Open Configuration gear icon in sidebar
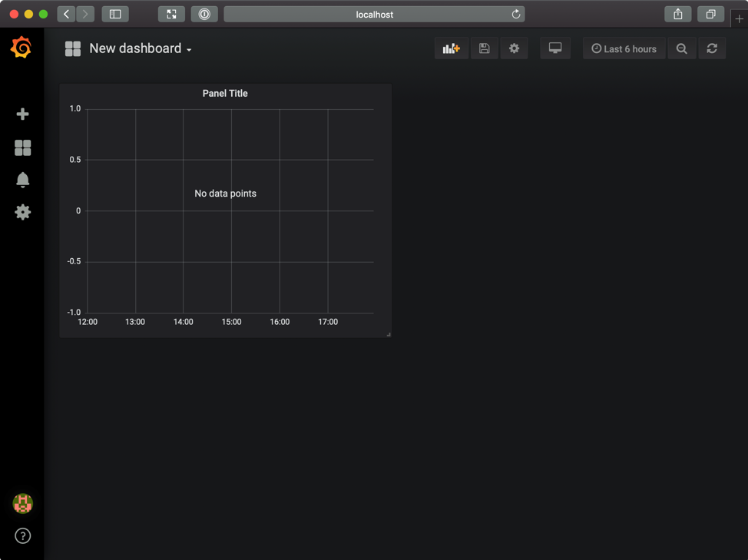The height and width of the screenshot is (560, 748). pyautogui.click(x=22, y=212)
